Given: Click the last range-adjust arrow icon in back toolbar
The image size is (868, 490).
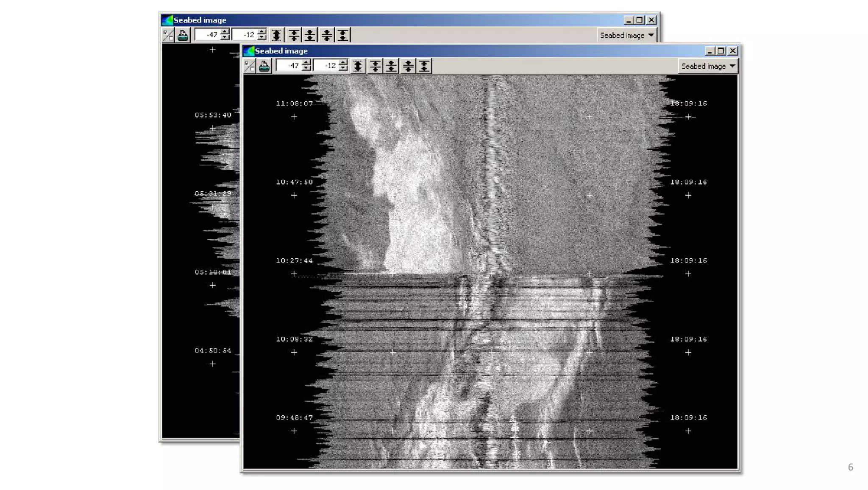Looking at the screenshot, I should point(343,35).
